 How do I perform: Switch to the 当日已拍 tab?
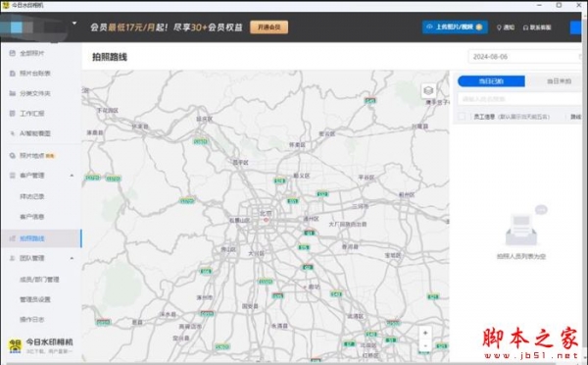pyautogui.click(x=491, y=81)
